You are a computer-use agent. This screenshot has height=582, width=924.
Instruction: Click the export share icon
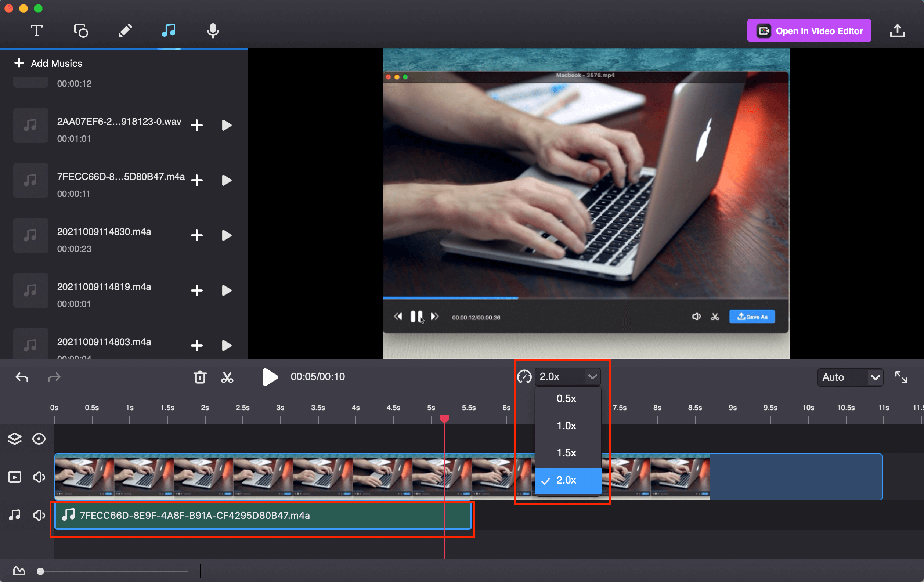point(897,31)
